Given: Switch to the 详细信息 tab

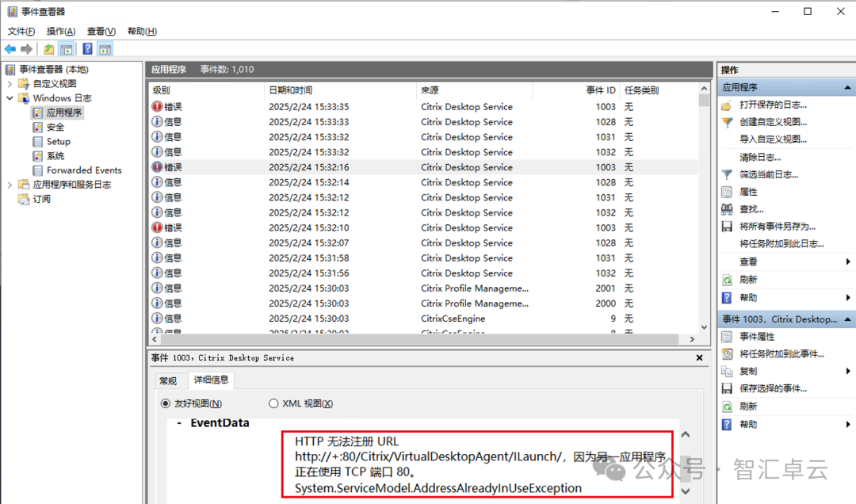Looking at the screenshot, I should 212,380.
